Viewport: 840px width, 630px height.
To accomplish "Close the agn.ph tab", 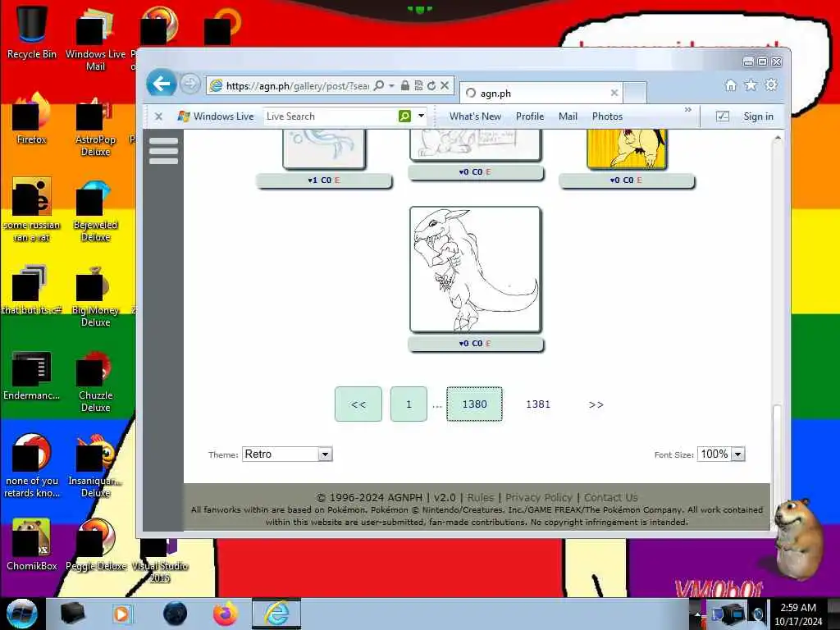I will coord(614,94).
